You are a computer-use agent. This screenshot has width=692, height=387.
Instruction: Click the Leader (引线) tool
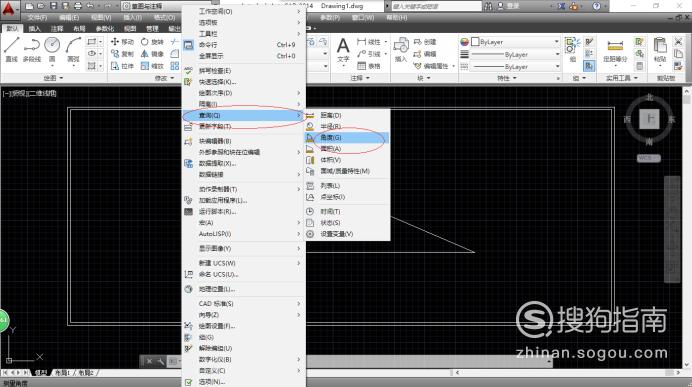pyautogui.click(x=370, y=54)
